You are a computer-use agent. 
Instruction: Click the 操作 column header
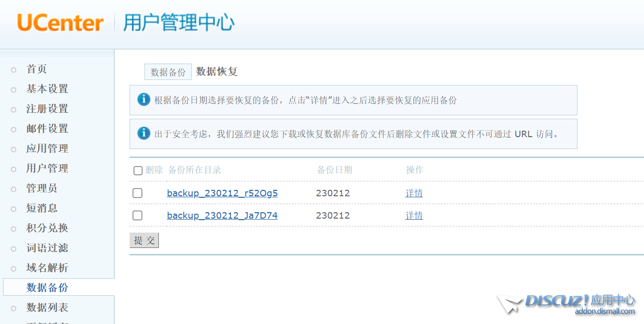tap(415, 170)
